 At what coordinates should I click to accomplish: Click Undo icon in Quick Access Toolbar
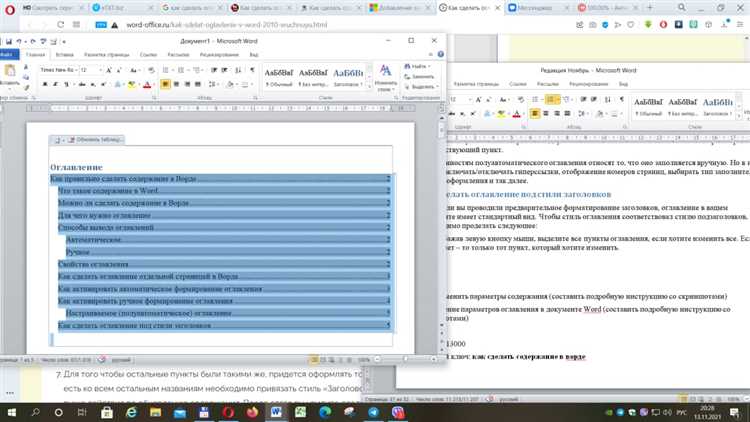(x=19, y=42)
